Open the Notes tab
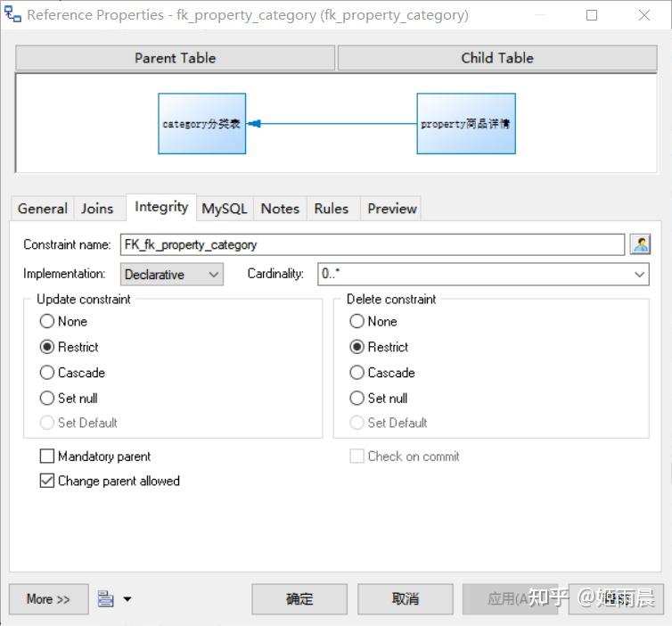Screen dimensions: 672x626 280,209
